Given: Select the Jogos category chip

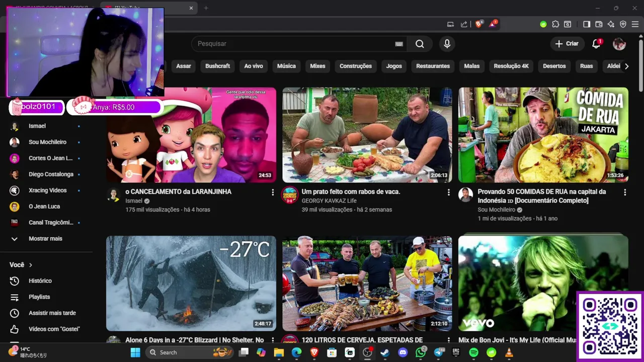Looking at the screenshot, I should 394,66.
